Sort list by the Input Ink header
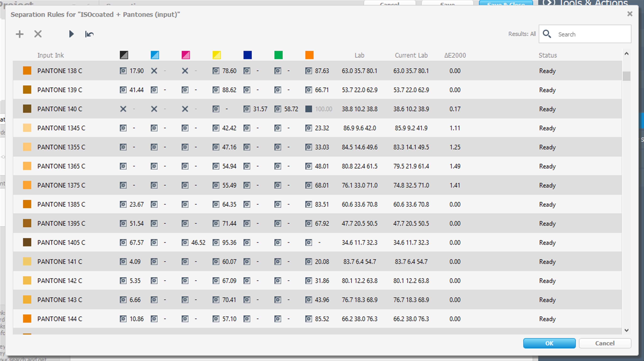 [x=50, y=55]
